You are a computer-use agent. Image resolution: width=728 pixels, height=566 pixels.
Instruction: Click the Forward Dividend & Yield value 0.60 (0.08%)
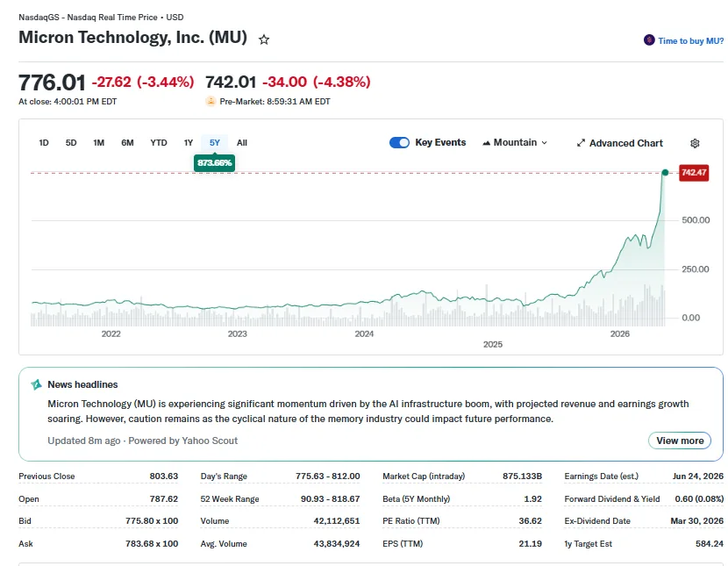(x=699, y=499)
